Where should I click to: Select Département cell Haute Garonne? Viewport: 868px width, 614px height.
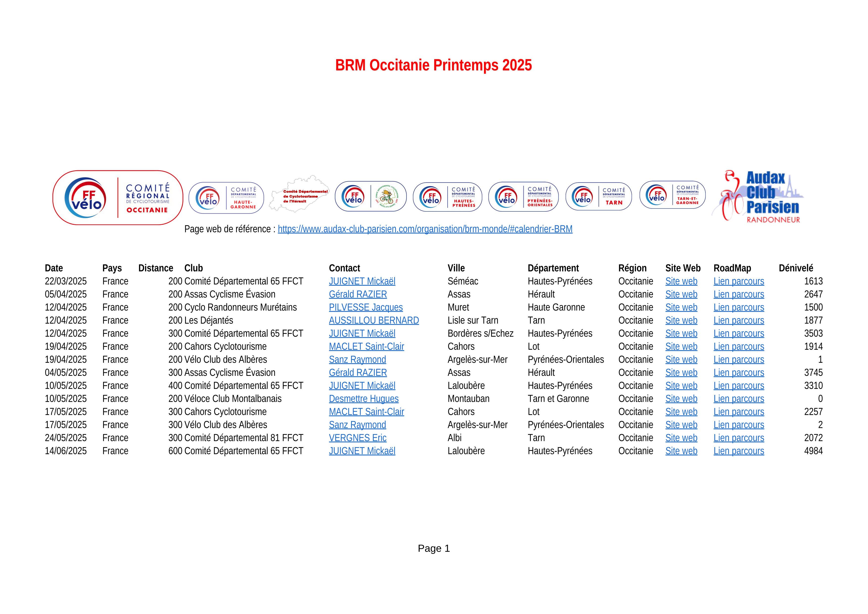[x=556, y=307]
